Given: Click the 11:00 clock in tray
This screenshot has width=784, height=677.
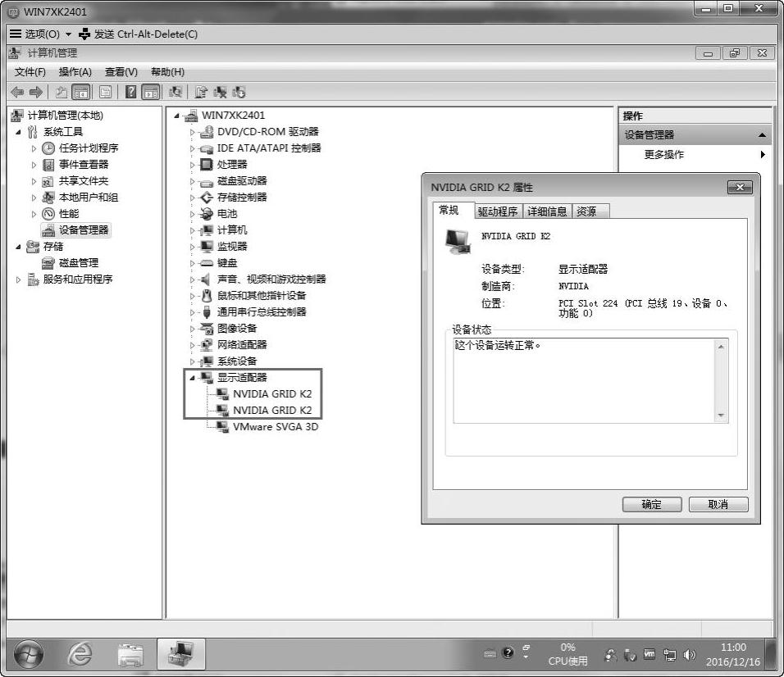Looking at the screenshot, I should click(733, 647).
